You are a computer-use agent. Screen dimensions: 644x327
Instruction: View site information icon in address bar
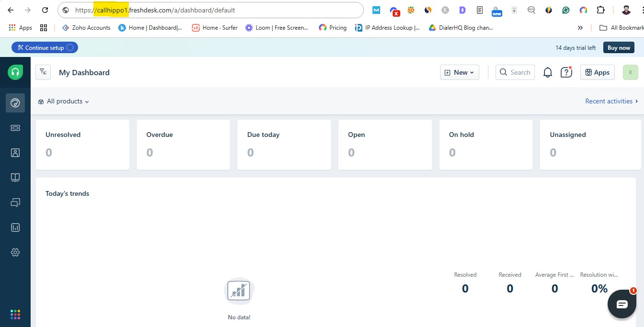(x=66, y=10)
